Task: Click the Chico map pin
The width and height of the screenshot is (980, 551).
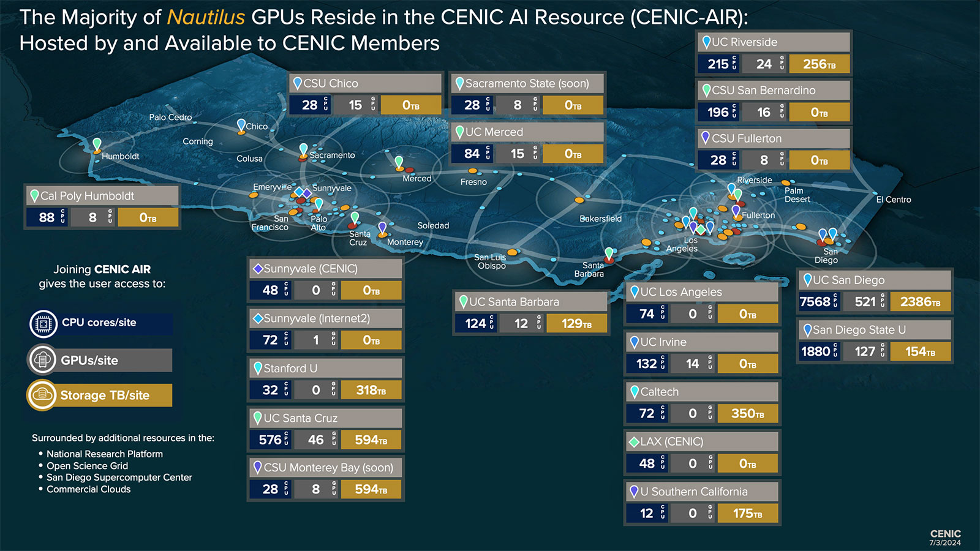Action: [x=241, y=126]
